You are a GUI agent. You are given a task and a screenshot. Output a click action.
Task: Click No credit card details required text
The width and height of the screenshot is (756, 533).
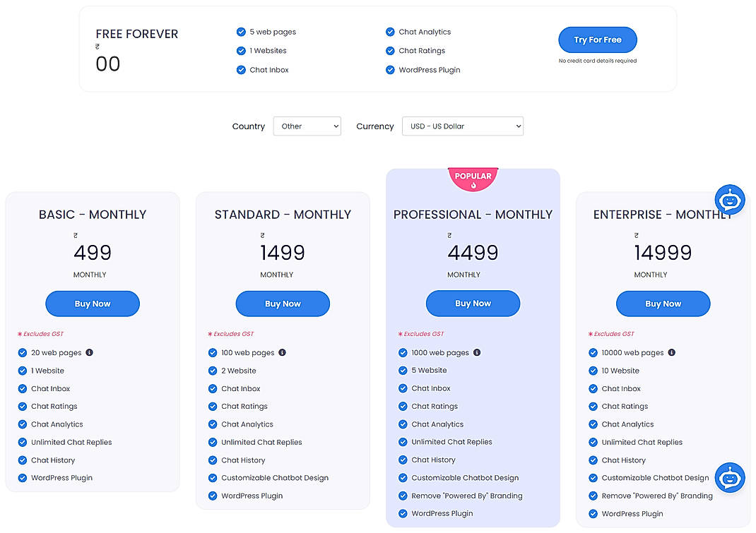tap(597, 61)
